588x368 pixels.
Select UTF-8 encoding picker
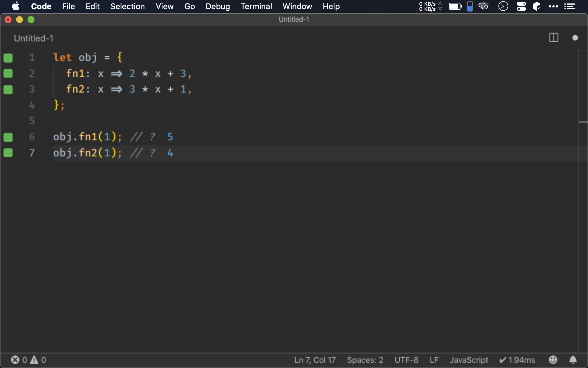coord(406,360)
